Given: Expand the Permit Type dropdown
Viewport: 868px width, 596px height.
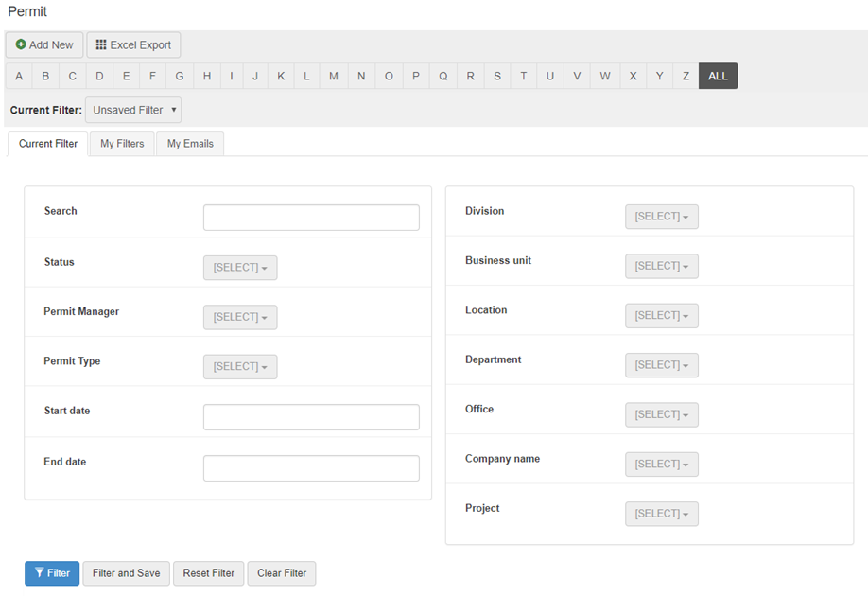Looking at the screenshot, I should click(240, 367).
